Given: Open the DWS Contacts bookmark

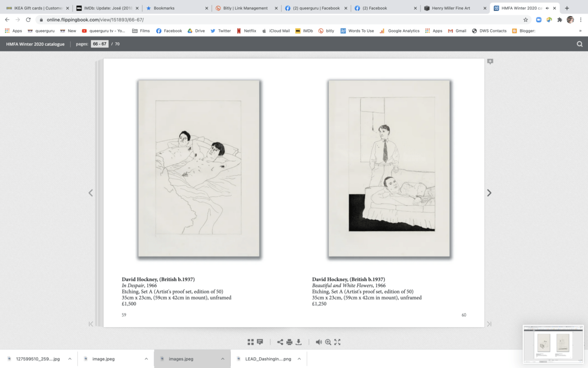Looking at the screenshot, I should pyautogui.click(x=489, y=30).
